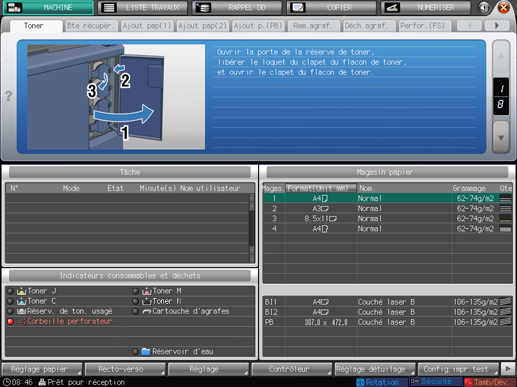Click the Toner M status light
517x387 pixels.
[135, 291]
